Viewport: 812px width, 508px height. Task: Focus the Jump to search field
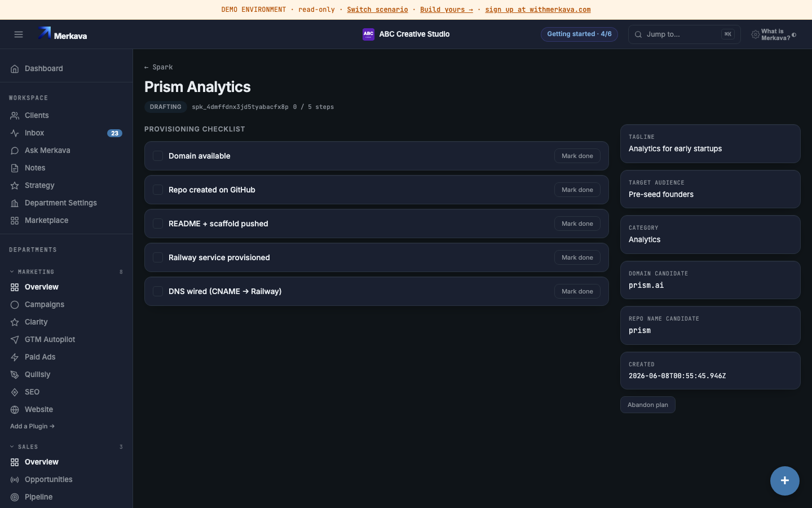(x=685, y=34)
